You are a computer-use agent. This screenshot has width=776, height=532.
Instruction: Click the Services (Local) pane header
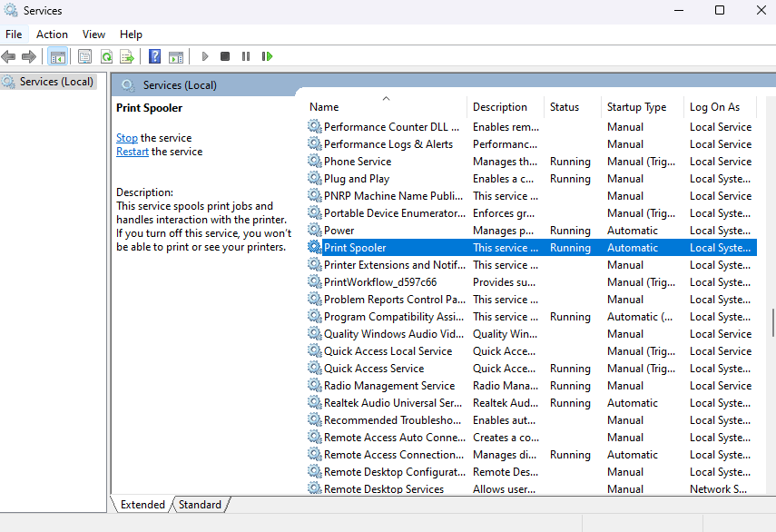tap(180, 85)
